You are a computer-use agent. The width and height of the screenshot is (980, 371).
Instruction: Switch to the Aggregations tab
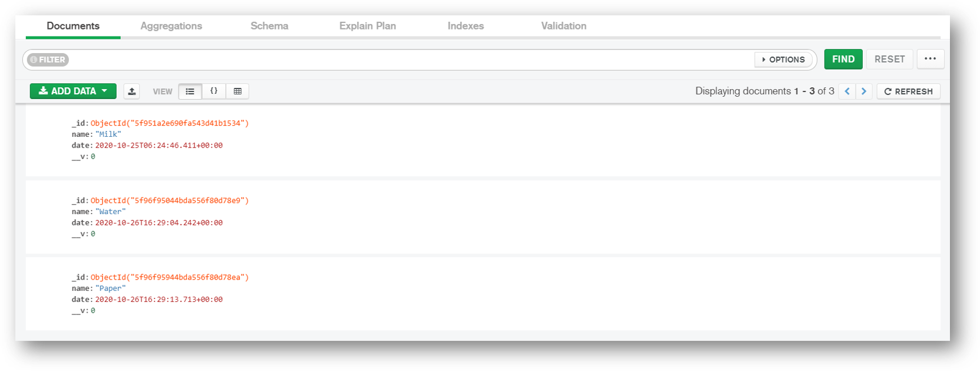[171, 26]
